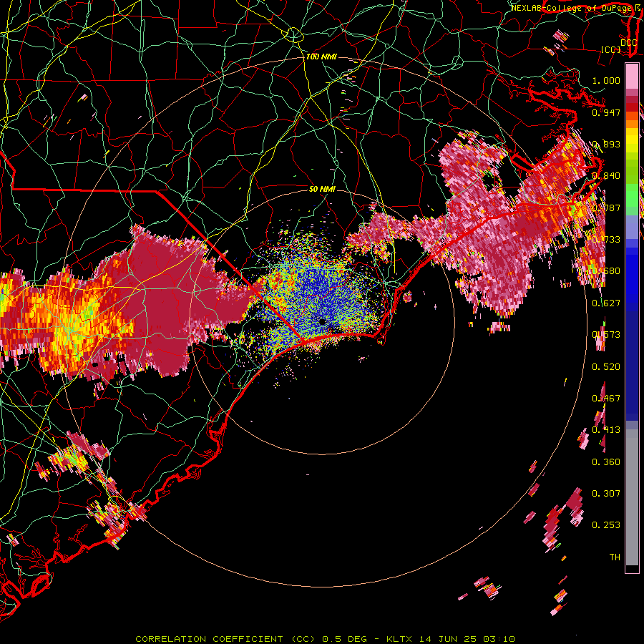
Task: Select the 0.413 scale value label
Action: [606, 430]
